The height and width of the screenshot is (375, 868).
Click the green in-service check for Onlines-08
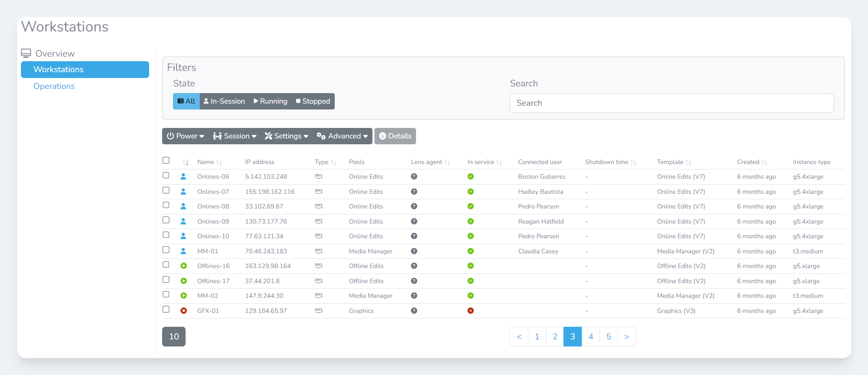(x=470, y=206)
